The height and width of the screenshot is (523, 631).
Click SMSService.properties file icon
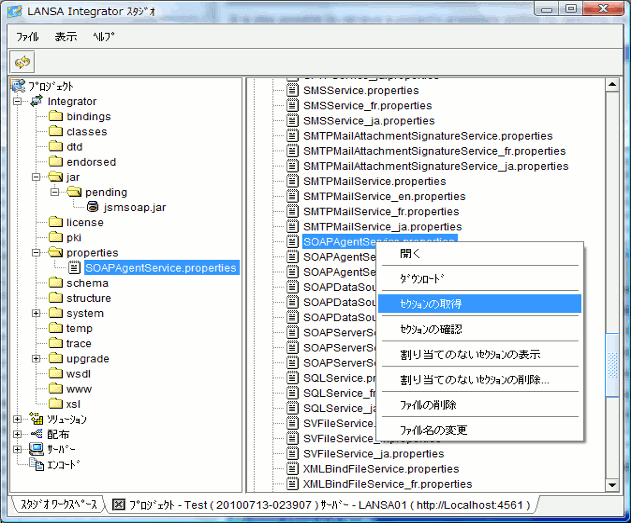pyautogui.click(x=293, y=90)
